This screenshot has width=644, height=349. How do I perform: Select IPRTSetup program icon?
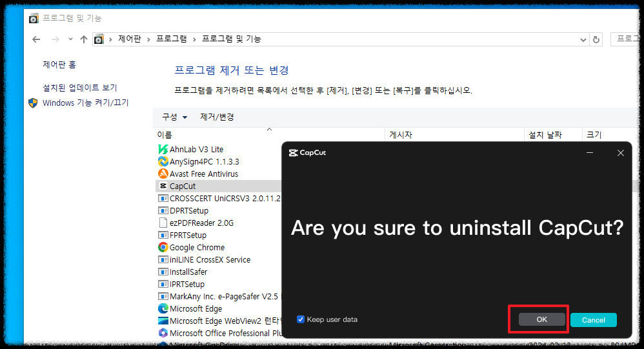coord(163,284)
